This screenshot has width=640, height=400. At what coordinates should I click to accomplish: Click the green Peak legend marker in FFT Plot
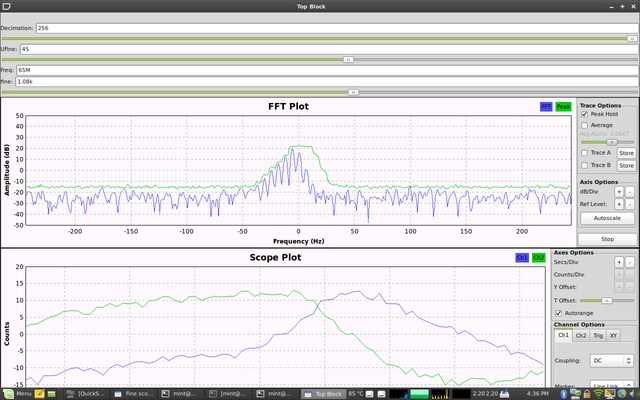pos(563,106)
